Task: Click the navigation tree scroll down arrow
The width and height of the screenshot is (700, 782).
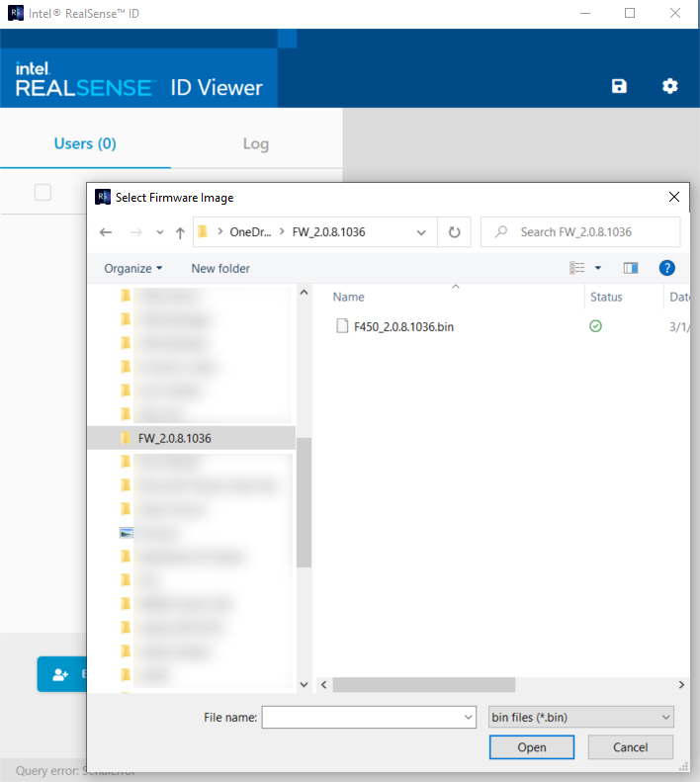Action: pyautogui.click(x=304, y=685)
